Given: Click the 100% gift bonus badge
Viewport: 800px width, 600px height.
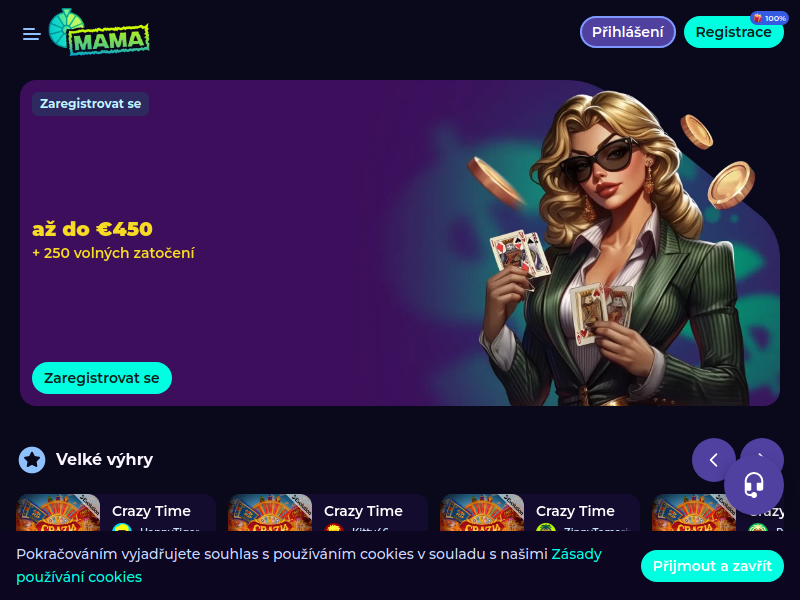Looking at the screenshot, I should (769, 18).
